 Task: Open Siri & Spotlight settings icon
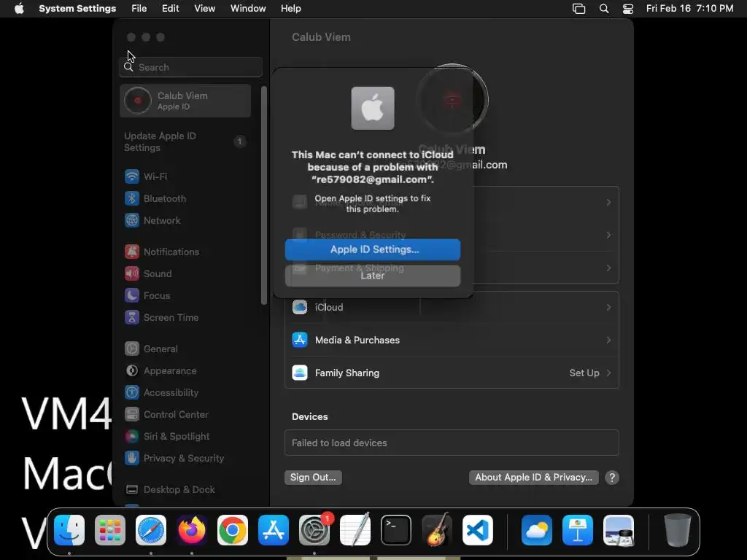(132, 437)
